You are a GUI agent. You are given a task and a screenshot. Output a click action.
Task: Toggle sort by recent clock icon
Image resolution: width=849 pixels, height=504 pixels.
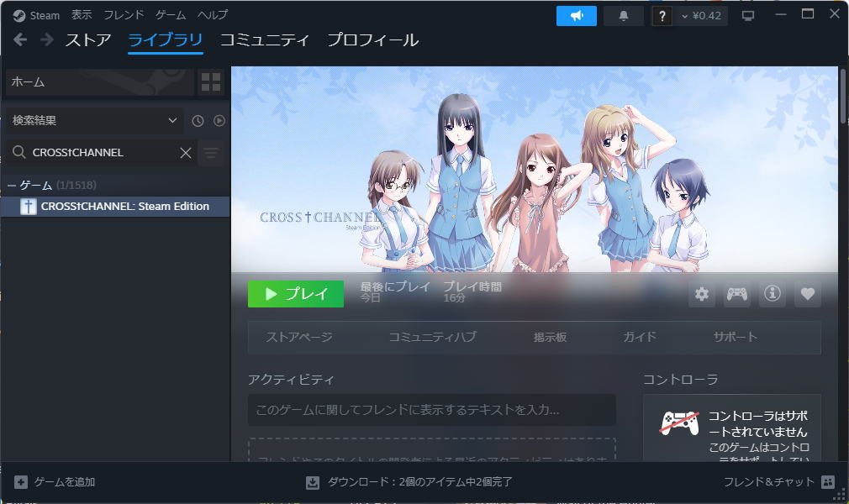tap(198, 121)
